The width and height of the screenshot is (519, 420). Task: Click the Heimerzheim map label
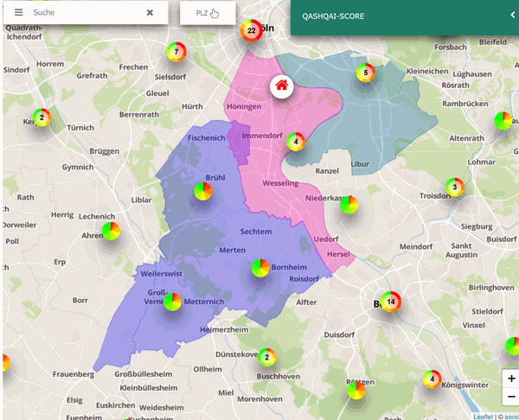coord(224,329)
